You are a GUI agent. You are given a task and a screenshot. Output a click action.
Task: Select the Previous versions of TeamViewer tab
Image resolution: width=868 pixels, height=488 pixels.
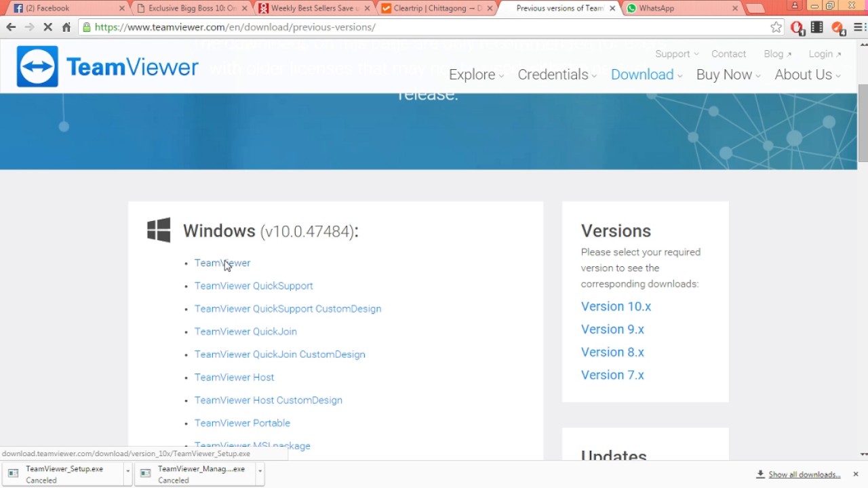pos(559,8)
